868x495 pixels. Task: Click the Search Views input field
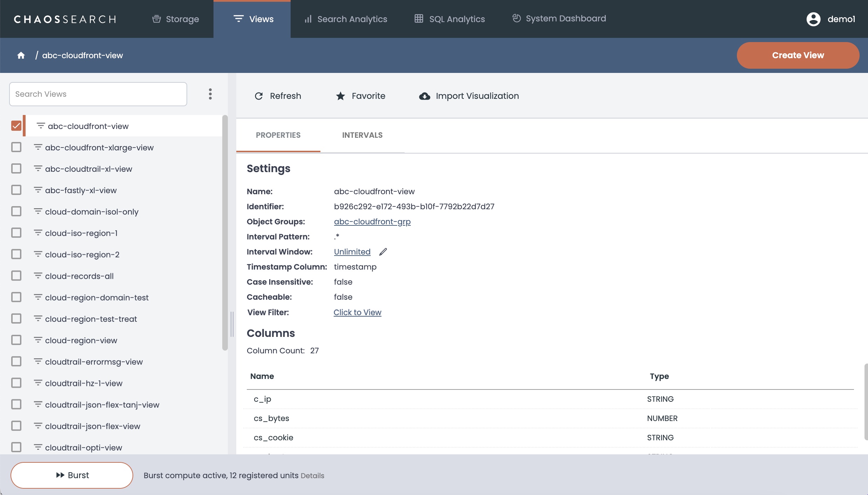click(x=98, y=94)
